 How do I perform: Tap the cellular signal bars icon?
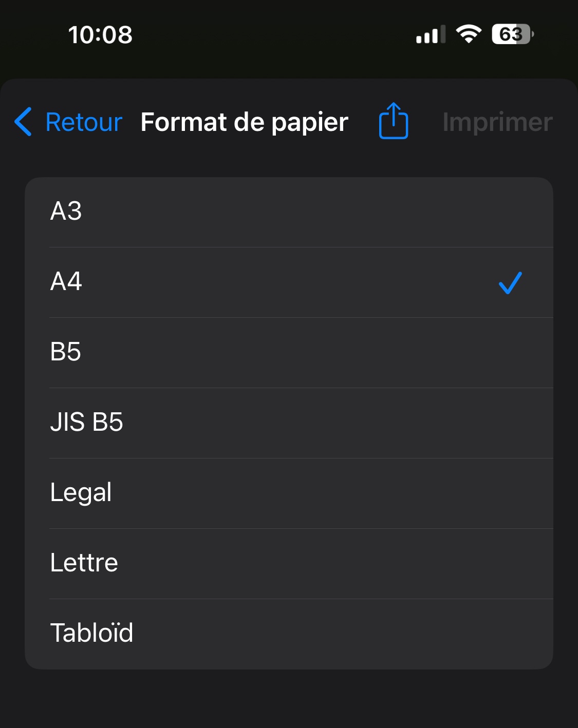coord(431,35)
